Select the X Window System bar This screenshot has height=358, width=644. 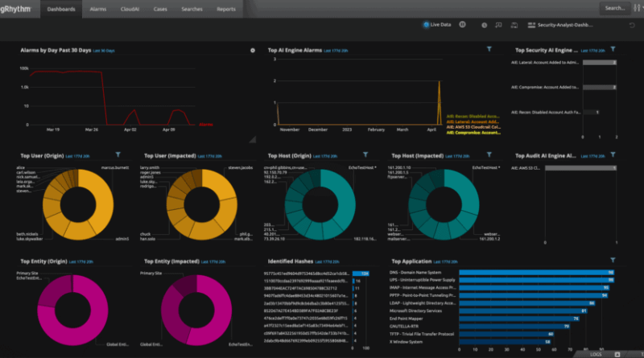point(506,342)
